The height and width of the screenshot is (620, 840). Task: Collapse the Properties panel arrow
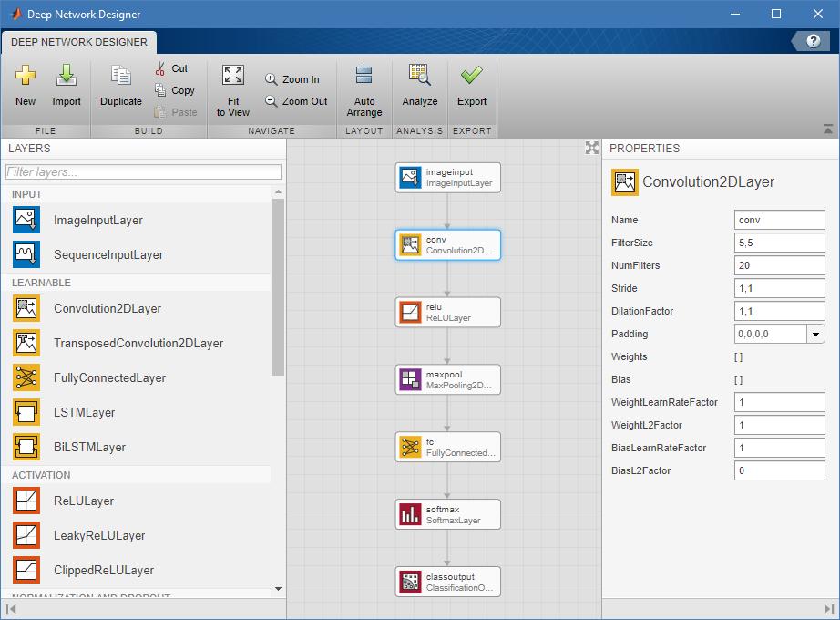(x=829, y=609)
